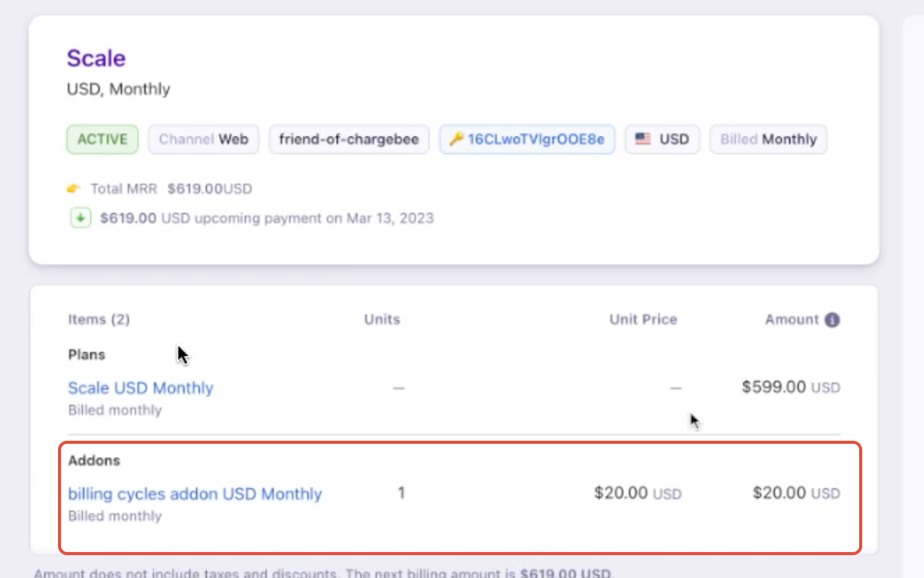Click the info icon next to Amount
The height and width of the screenshot is (578, 924).
tap(832, 320)
